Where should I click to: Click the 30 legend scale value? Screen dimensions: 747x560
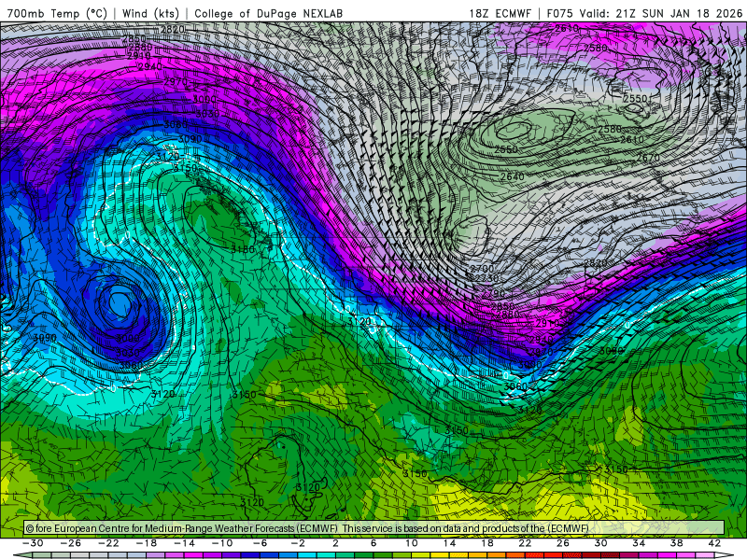(x=600, y=543)
